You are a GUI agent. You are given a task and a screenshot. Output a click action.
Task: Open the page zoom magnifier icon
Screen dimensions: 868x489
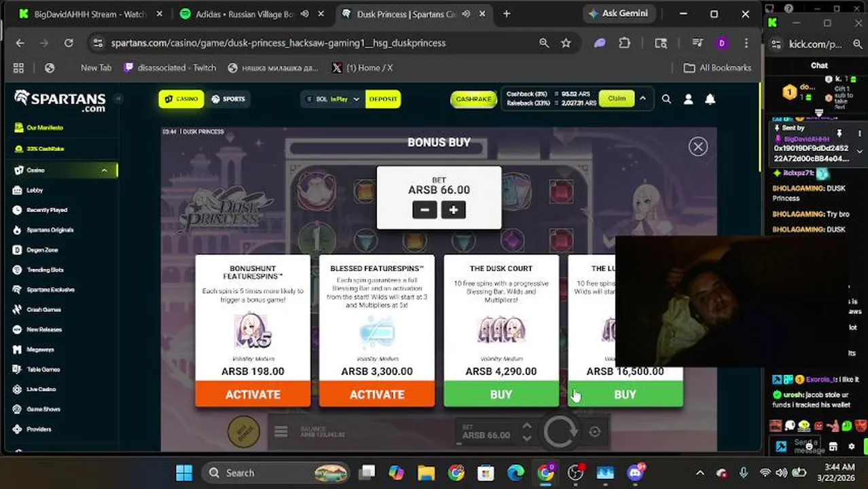point(544,43)
